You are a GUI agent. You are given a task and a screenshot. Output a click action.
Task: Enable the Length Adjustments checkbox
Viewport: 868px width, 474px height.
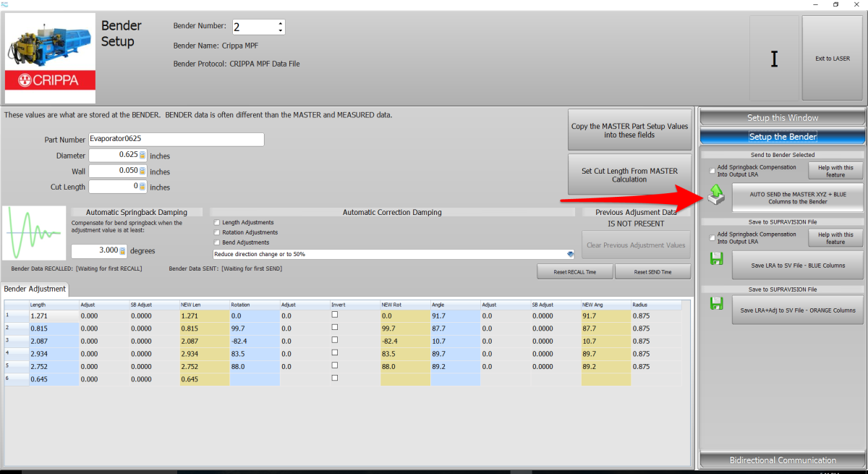pyautogui.click(x=217, y=222)
